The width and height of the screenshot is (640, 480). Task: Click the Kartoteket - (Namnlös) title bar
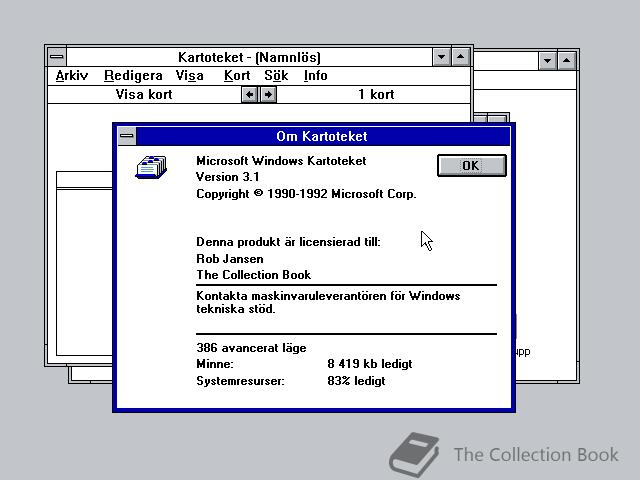[249, 57]
